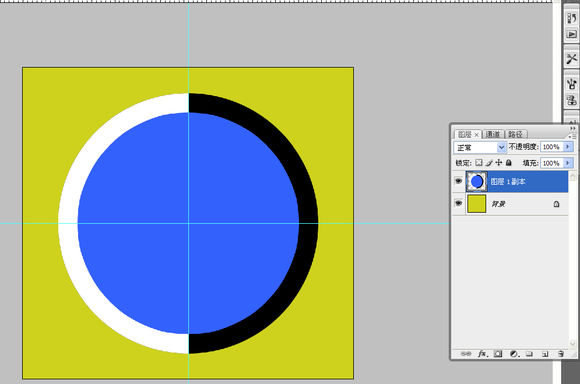Image resolution: width=580 pixels, height=384 pixels.
Task: Click the opacity 100% input field
Action: point(552,147)
